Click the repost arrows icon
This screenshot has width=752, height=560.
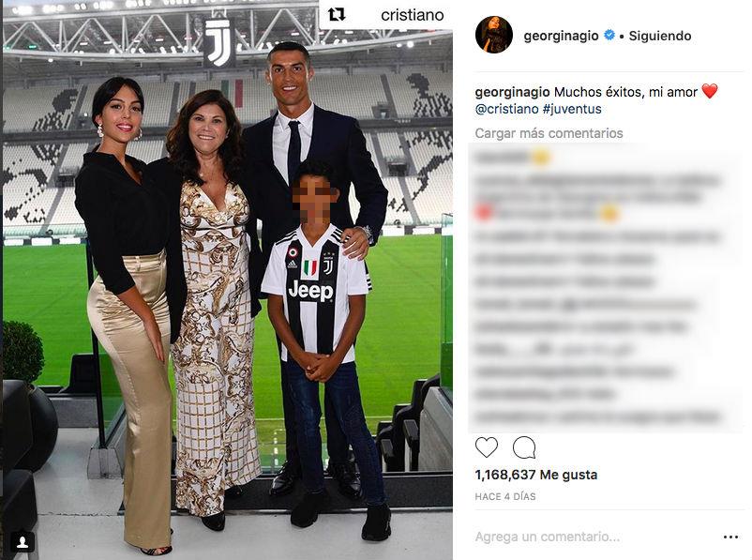337,15
